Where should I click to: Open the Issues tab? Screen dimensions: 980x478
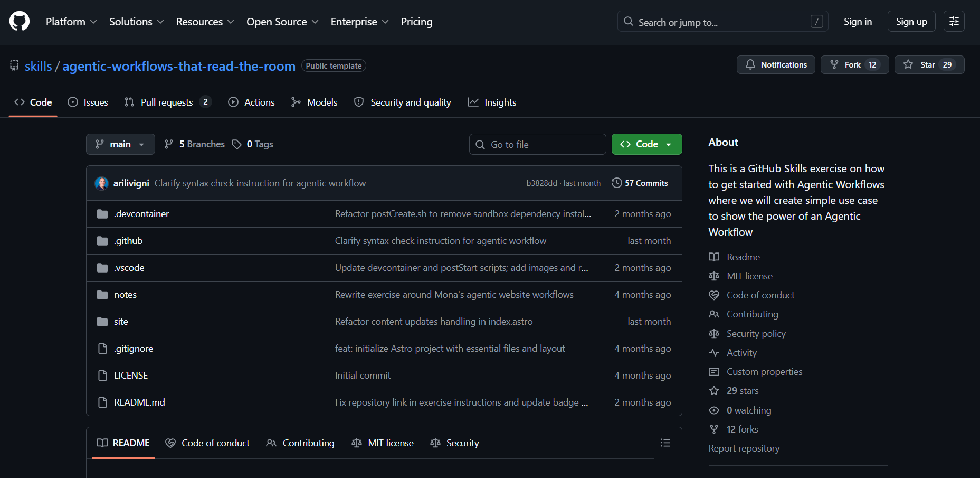[x=88, y=102]
